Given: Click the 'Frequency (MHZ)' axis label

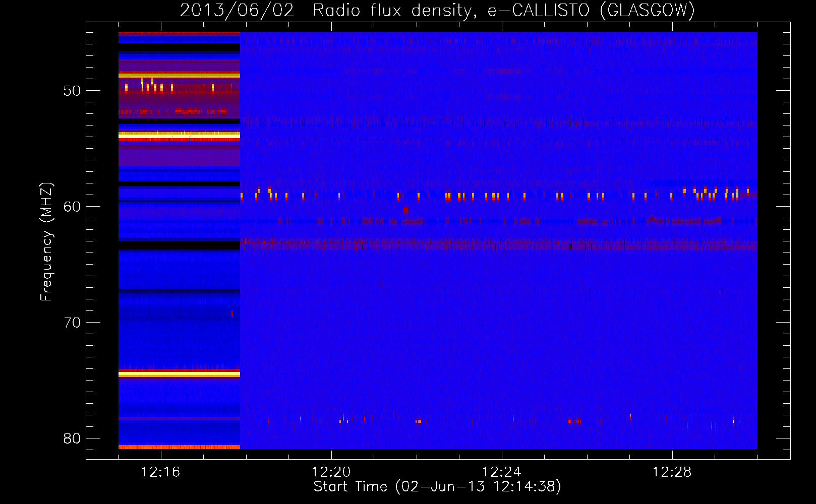Looking at the screenshot, I should (x=46, y=242).
